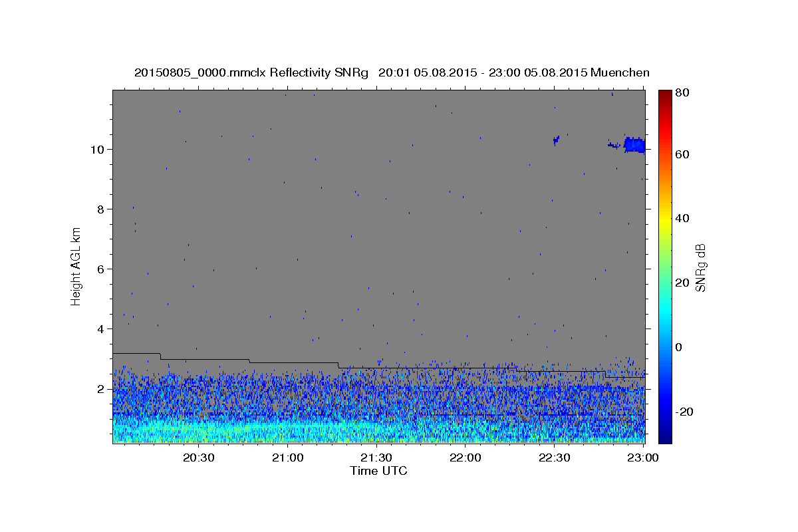Click the colorbar value -20
The width and height of the screenshot is (798, 532).
[685, 412]
